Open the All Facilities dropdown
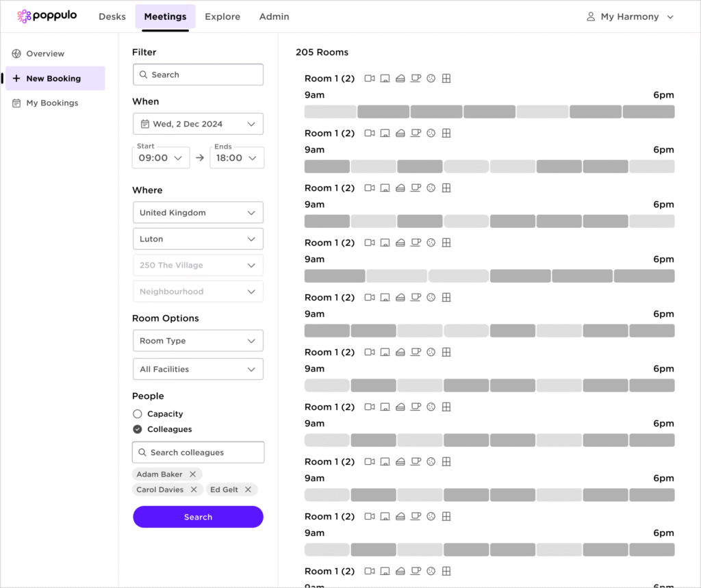 (x=198, y=369)
